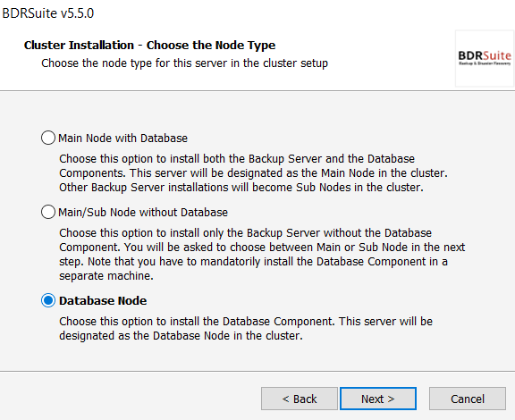Click the "Main Node with Database" label text
The width and height of the screenshot is (515, 420).
coord(122,138)
